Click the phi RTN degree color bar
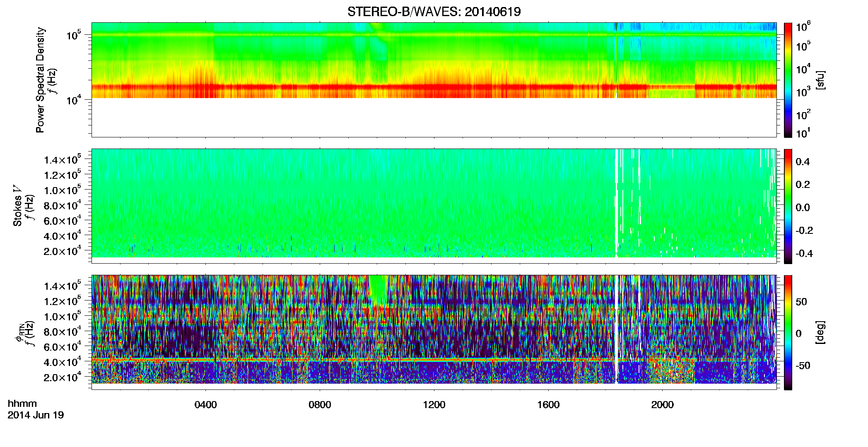 pyautogui.click(x=788, y=332)
